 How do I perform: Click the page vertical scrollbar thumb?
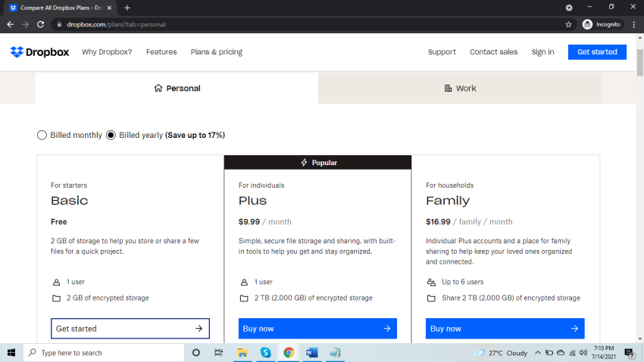[640, 62]
